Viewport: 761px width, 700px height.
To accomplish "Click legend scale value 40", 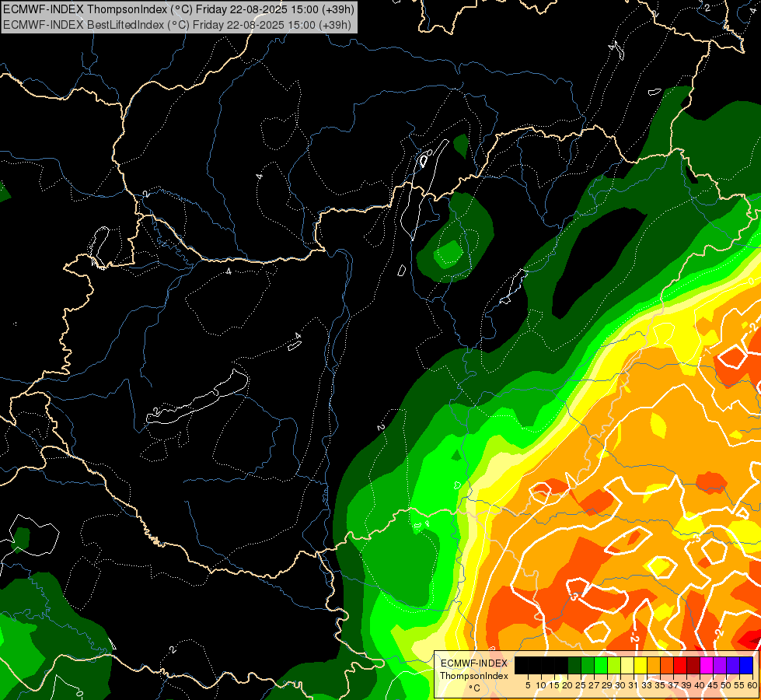I will pyautogui.click(x=700, y=685).
